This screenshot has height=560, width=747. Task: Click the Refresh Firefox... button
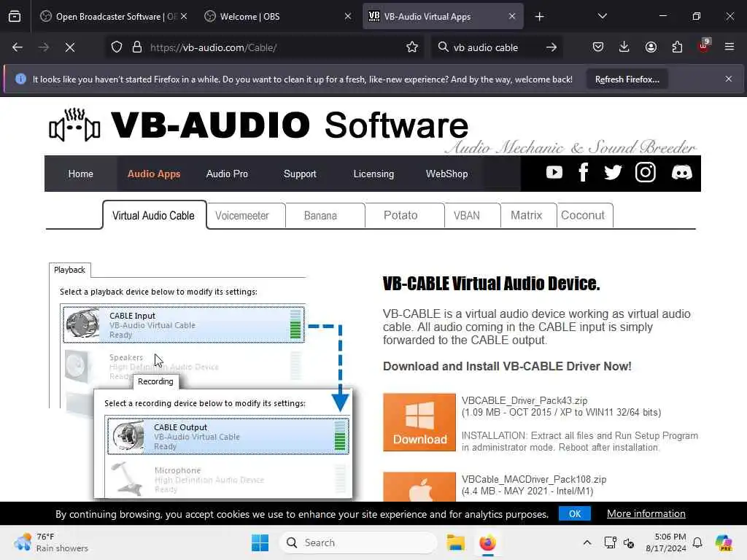(x=627, y=79)
